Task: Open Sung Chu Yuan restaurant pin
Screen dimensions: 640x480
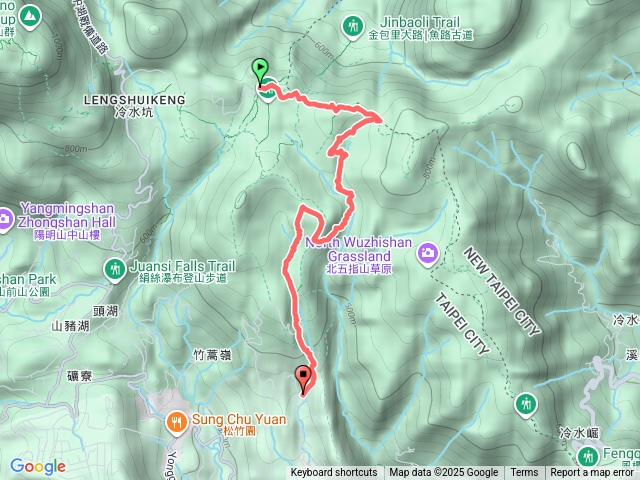Action: point(177,424)
